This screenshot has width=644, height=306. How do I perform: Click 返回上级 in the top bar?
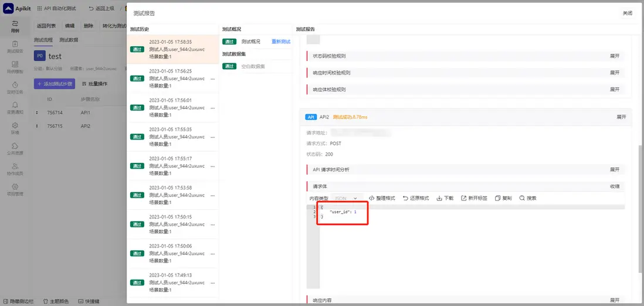coord(101,8)
